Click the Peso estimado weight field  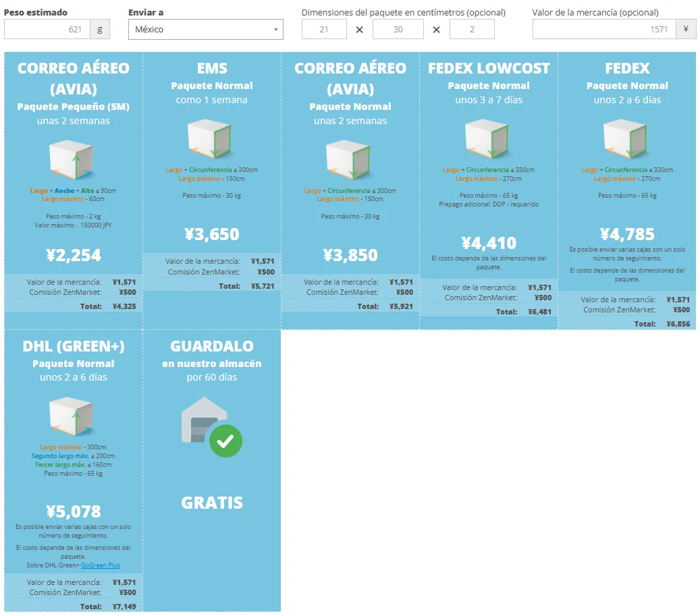(x=47, y=30)
